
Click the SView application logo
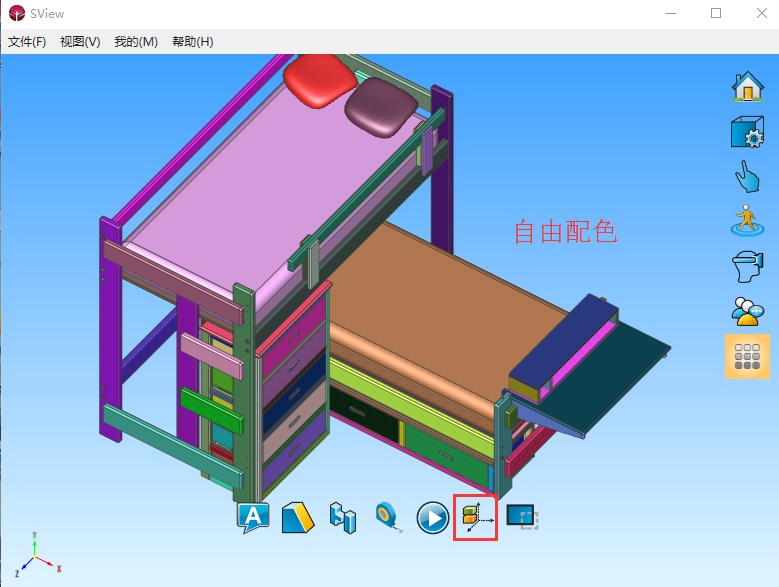tap(17, 13)
